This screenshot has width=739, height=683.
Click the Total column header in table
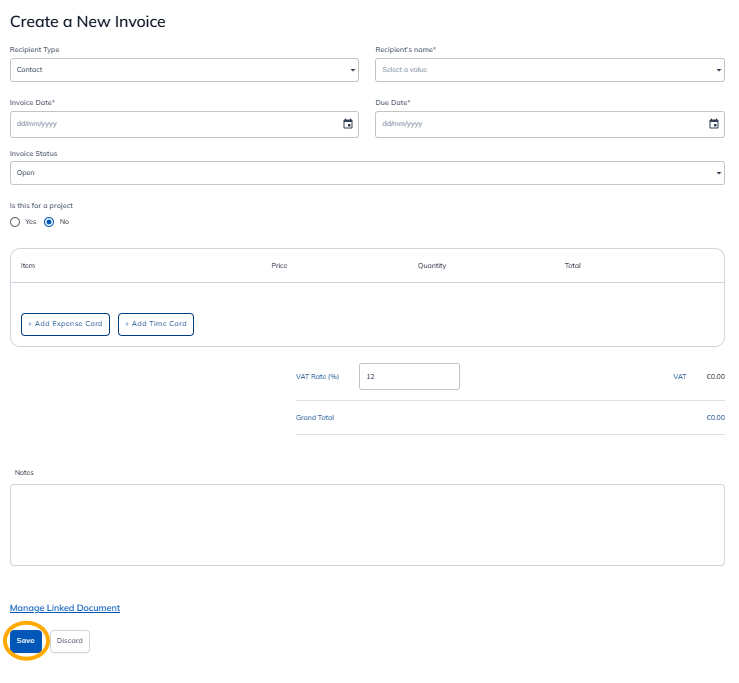(x=572, y=266)
